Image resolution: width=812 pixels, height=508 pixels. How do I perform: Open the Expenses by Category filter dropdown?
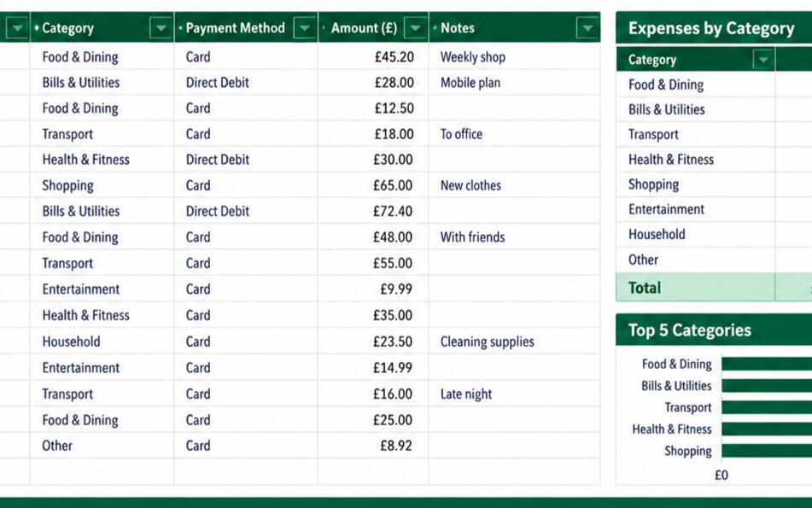[763, 60]
